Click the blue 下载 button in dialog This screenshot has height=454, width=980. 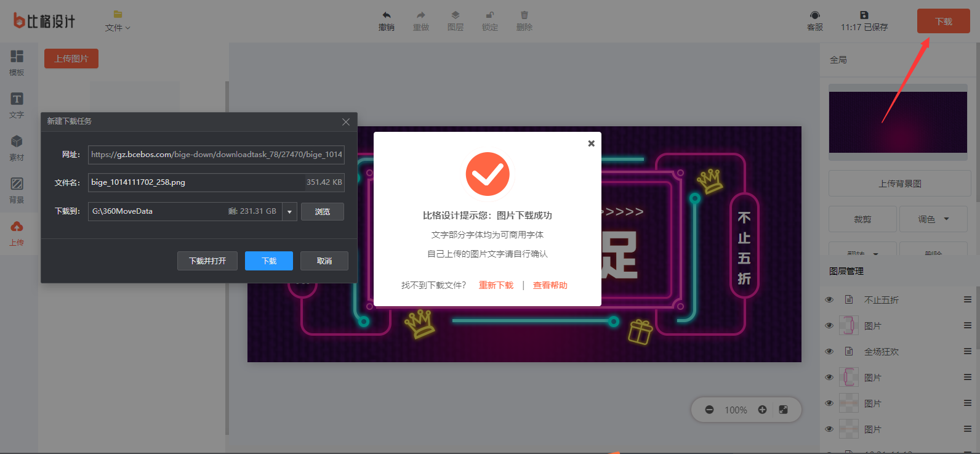tap(268, 261)
